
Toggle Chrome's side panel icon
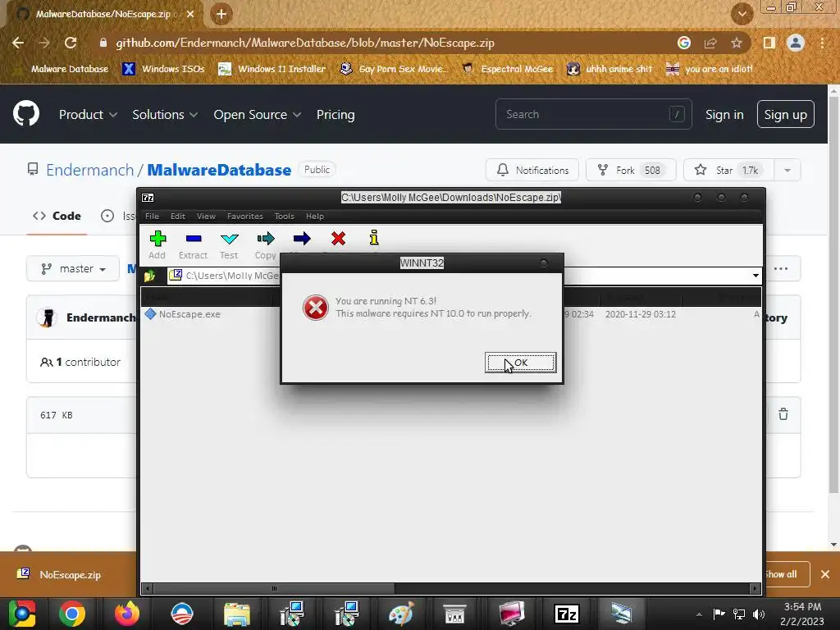point(769,43)
